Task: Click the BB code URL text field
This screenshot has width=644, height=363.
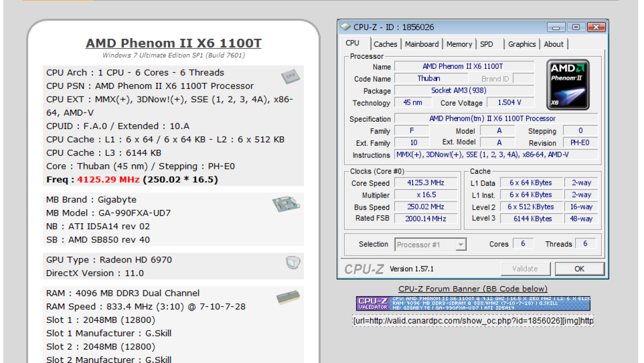Action: pos(473,321)
